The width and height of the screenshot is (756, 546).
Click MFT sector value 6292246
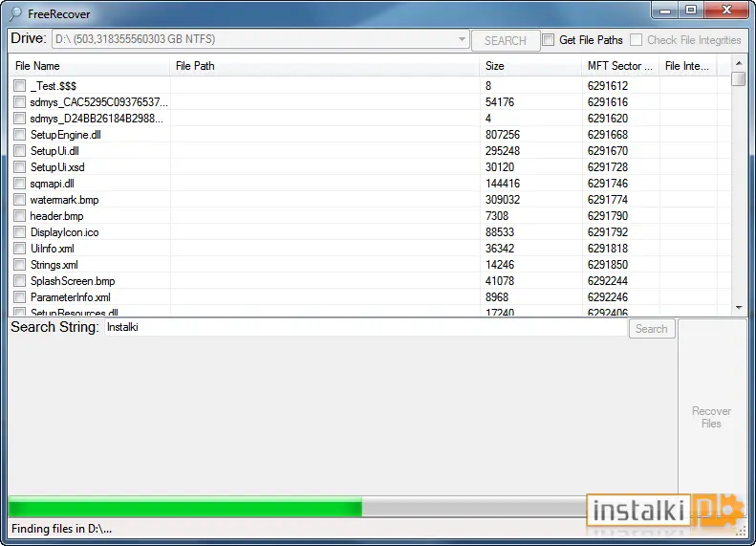[x=608, y=297]
